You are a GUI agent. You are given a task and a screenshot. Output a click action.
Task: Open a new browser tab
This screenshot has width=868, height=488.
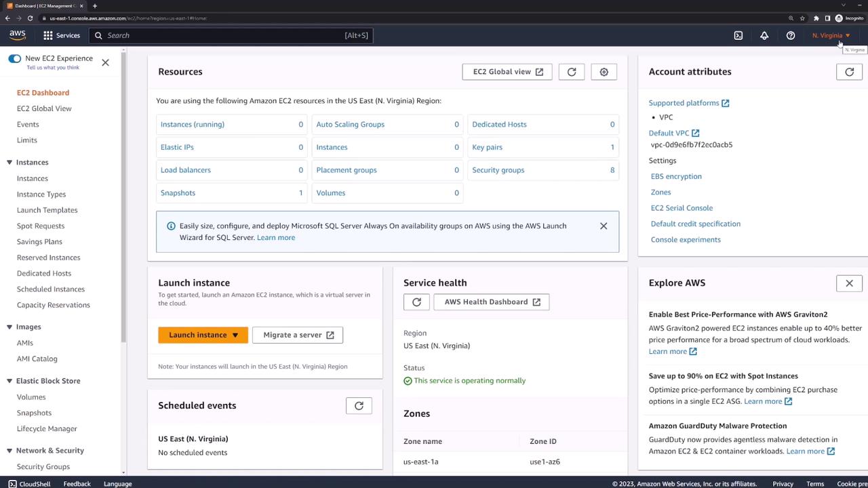[94, 6]
